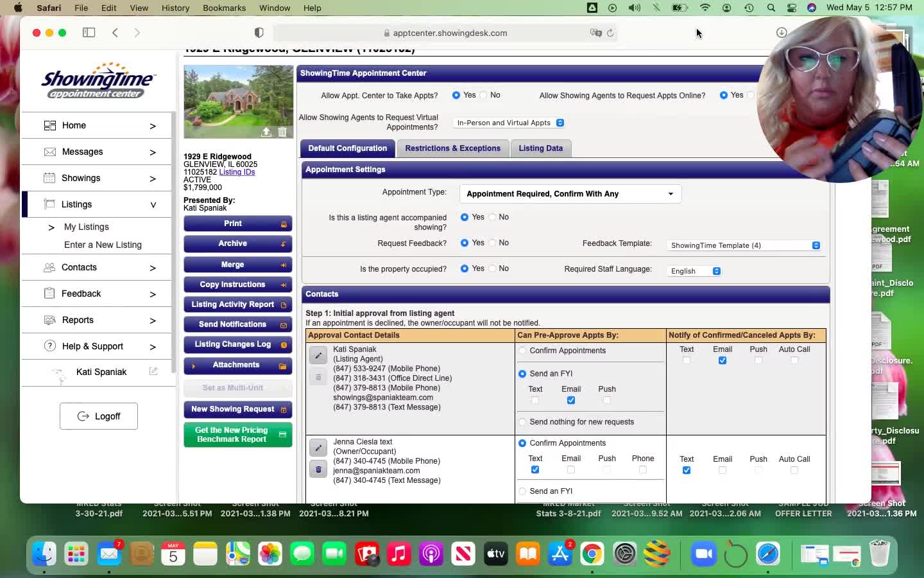Select No for property occupied
The image size is (924, 578).
492,268
